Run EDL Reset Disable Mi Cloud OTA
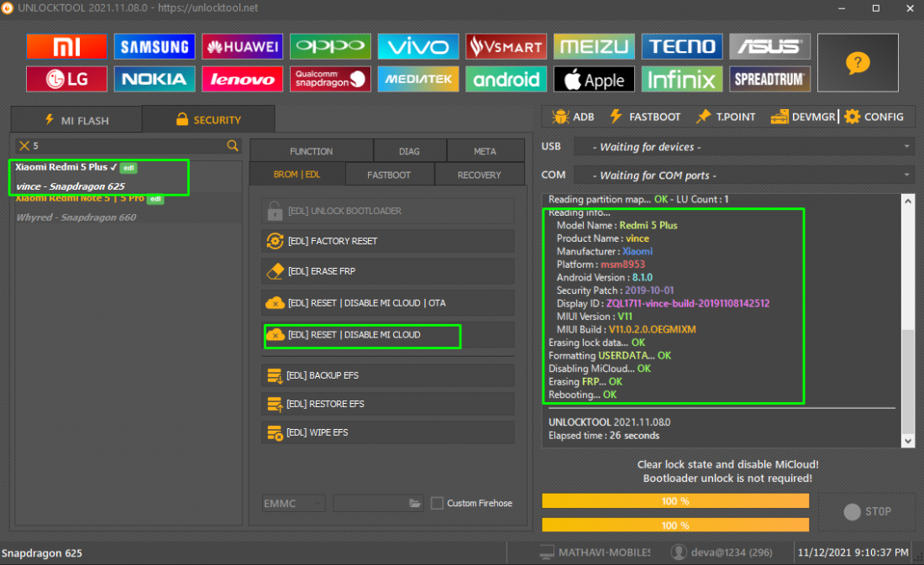This screenshot has height=565, width=924. (388, 303)
